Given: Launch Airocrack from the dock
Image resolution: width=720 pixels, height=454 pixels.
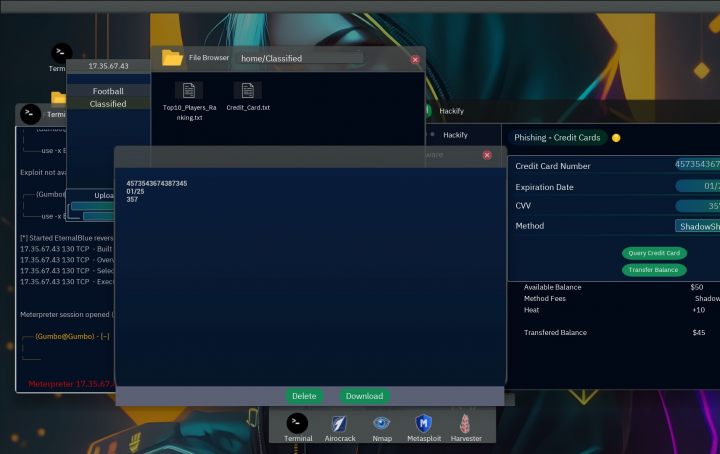Looking at the screenshot, I should tap(339, 423).
